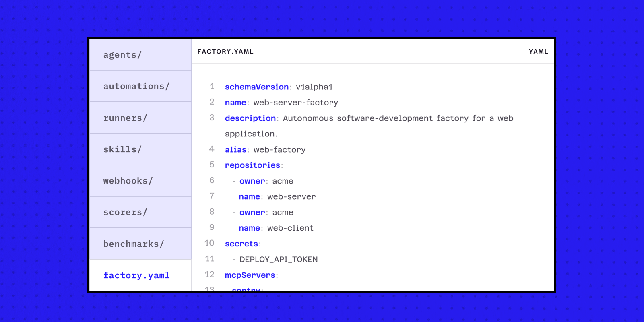Viewport: 644px width, 322px height.
Task: Click the FACTORY.YAML file header
Action: (225, 52)
